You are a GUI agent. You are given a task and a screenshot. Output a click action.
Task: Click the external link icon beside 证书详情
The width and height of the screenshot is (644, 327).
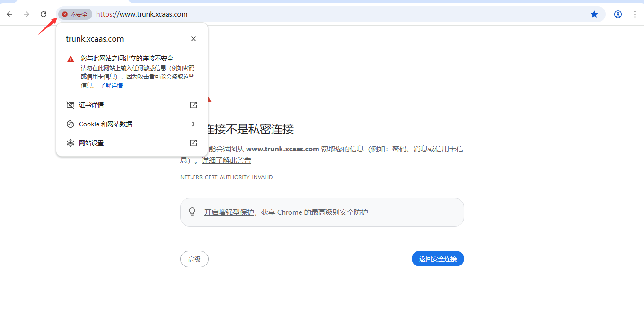click(x=194, y=105)
